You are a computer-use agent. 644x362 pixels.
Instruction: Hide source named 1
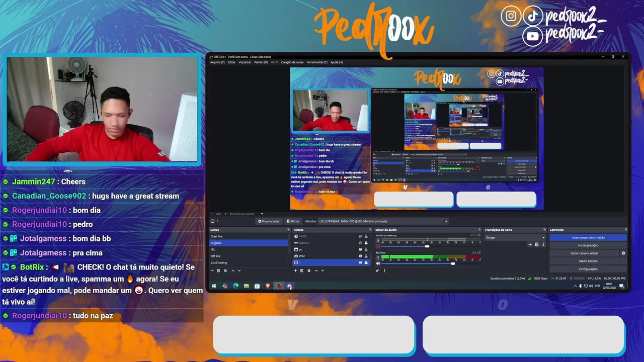(x=360, y=262)
